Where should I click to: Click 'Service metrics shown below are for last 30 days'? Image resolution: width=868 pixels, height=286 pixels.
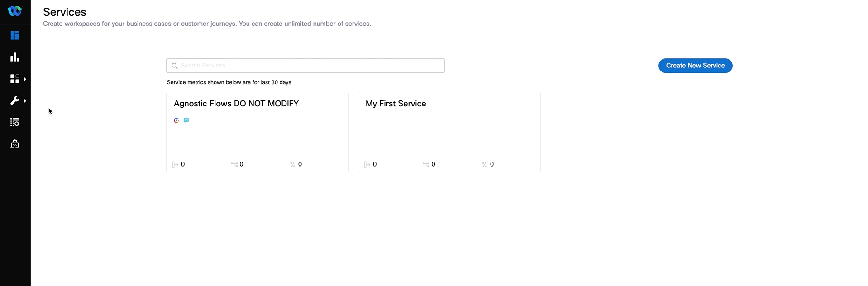point(229,82)
